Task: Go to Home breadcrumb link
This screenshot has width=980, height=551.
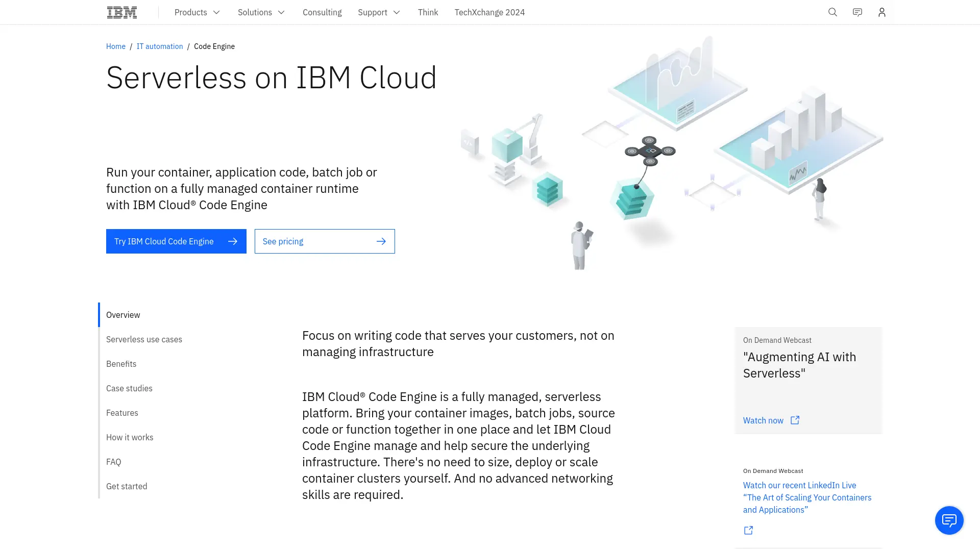Action: point(116,46)
